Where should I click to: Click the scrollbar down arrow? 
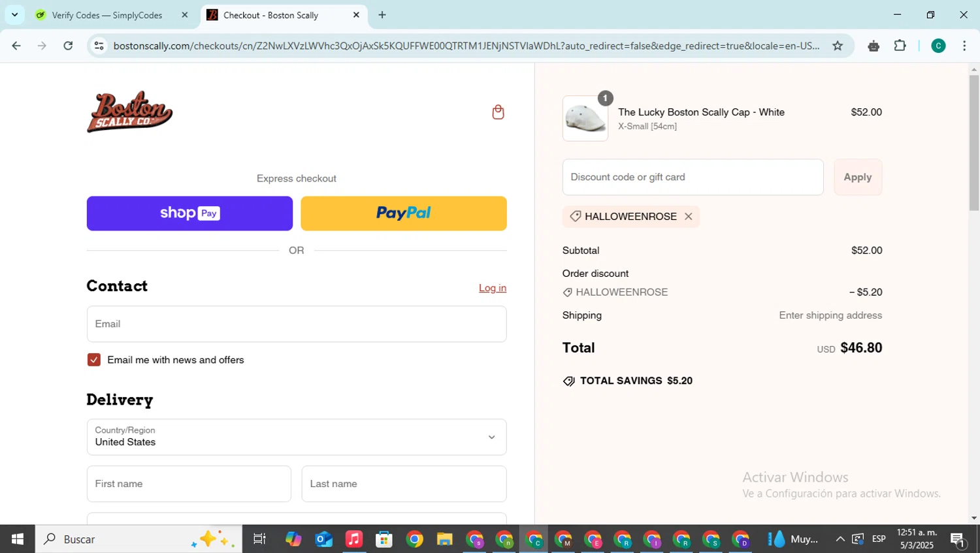click(974, 518)
